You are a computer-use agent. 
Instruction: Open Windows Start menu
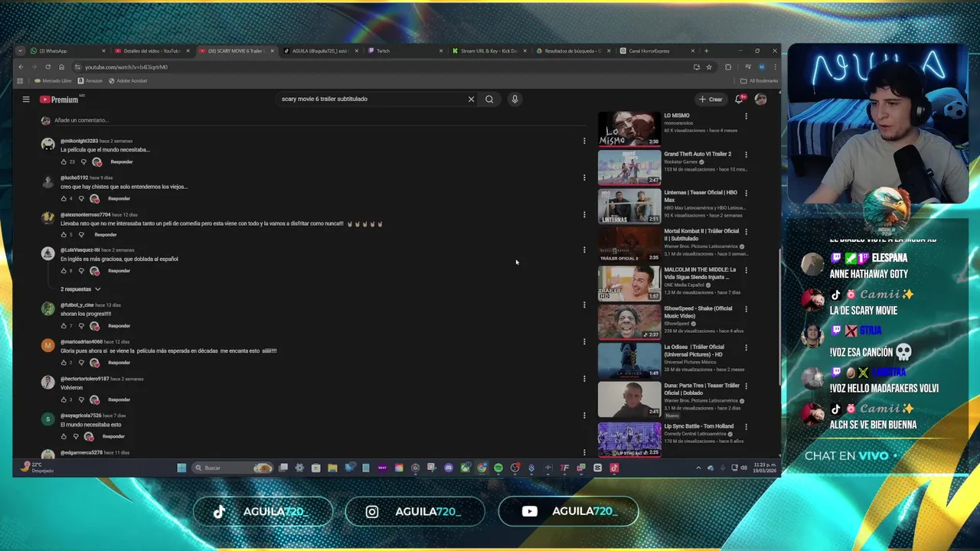click(181, 468)
